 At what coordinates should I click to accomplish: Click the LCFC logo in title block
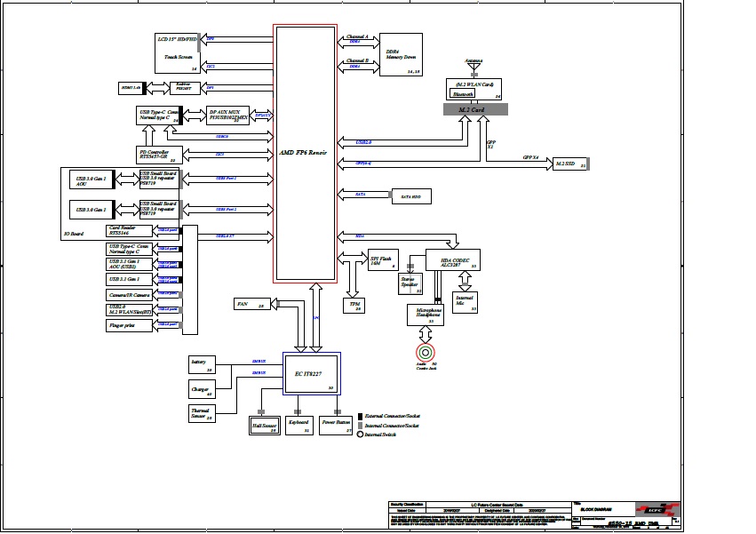[x=657, y=509]
